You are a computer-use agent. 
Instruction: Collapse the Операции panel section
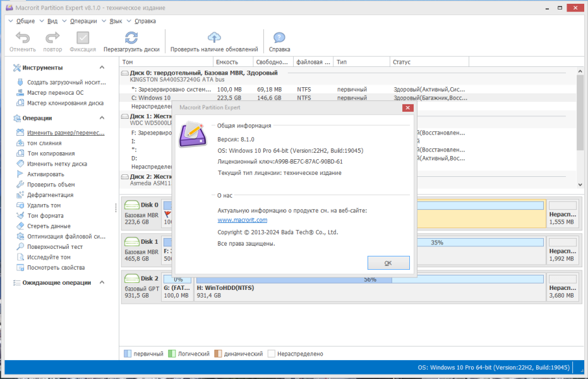[102, 118]
